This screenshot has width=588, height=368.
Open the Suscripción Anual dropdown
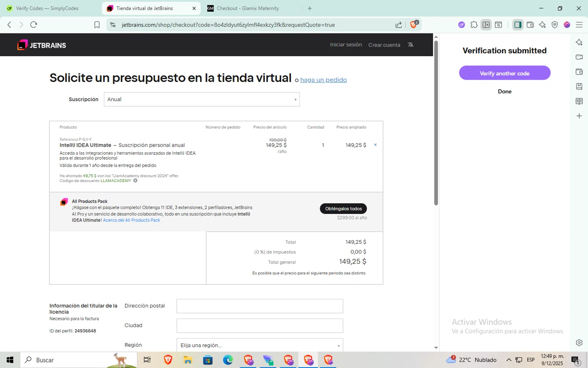pos(201,99)
